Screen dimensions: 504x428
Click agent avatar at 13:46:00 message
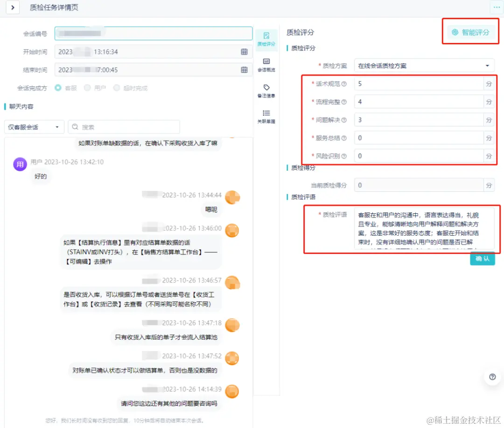tap(232, 231)
